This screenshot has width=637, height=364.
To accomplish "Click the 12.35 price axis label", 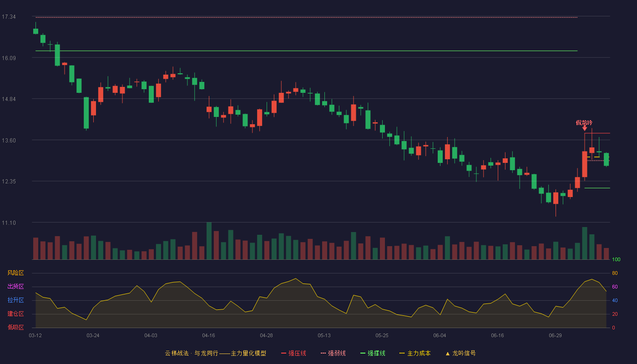I will point(9,182).
